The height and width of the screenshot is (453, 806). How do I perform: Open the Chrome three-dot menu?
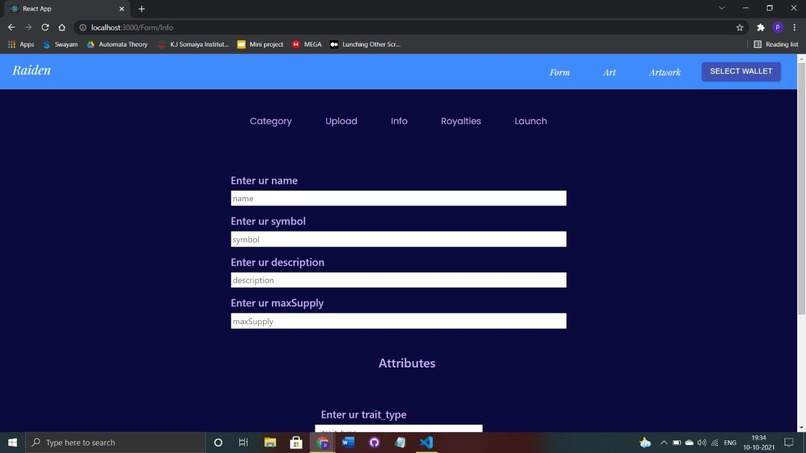pos(794,28)
